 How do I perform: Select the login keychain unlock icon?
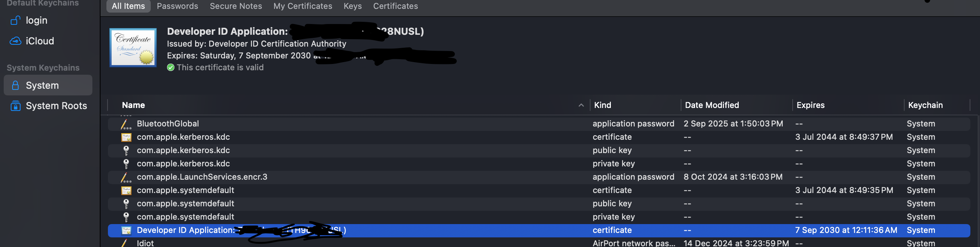[x=15, y=20]
